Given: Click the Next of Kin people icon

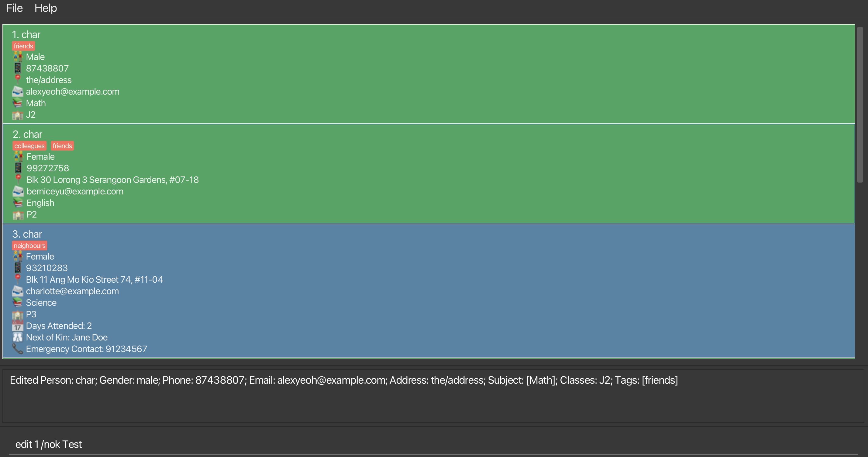Looking at the screenshot, I should (x=18, y=337).
